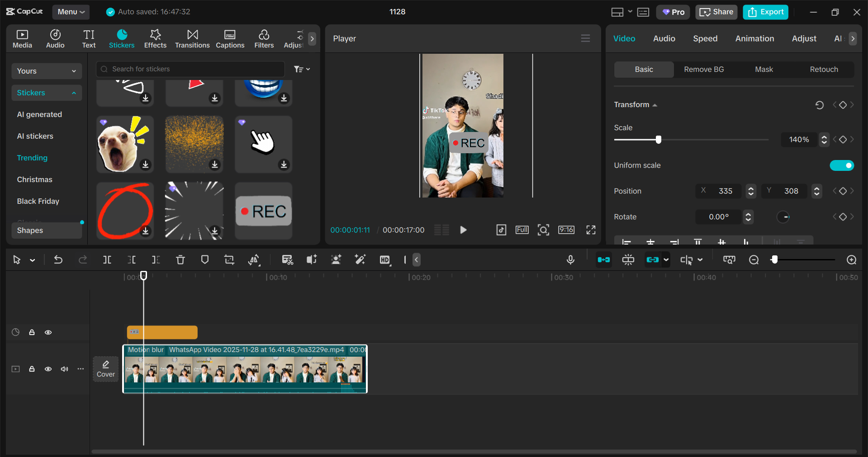868x457 pixels.
Task: Hide the main video track
Action: (x=48, y=369)
